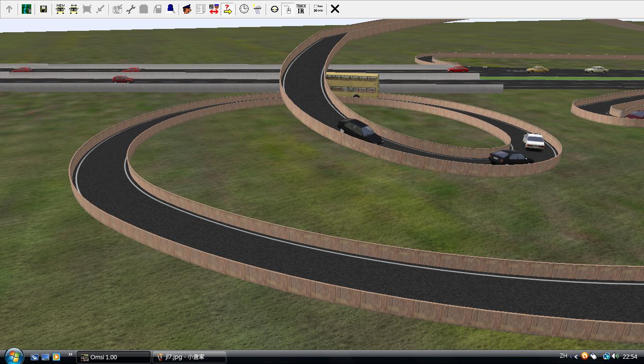Click the NEW bus icon

pyautogui.click(x=60, y=9)
